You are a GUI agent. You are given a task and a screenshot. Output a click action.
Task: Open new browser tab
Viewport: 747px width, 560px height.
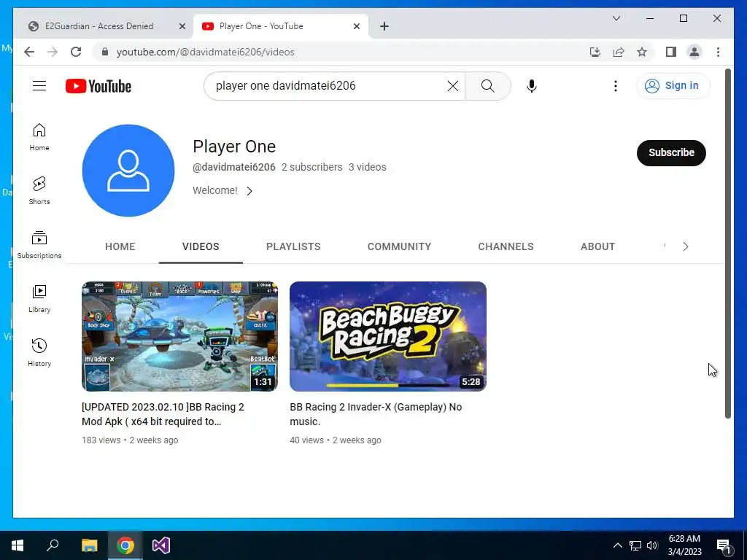pos(384,26)
